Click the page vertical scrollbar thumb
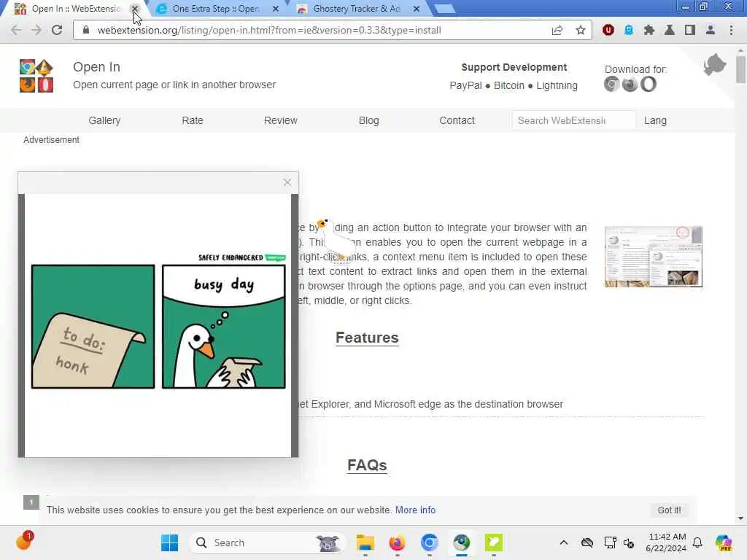 pos(740,69)
